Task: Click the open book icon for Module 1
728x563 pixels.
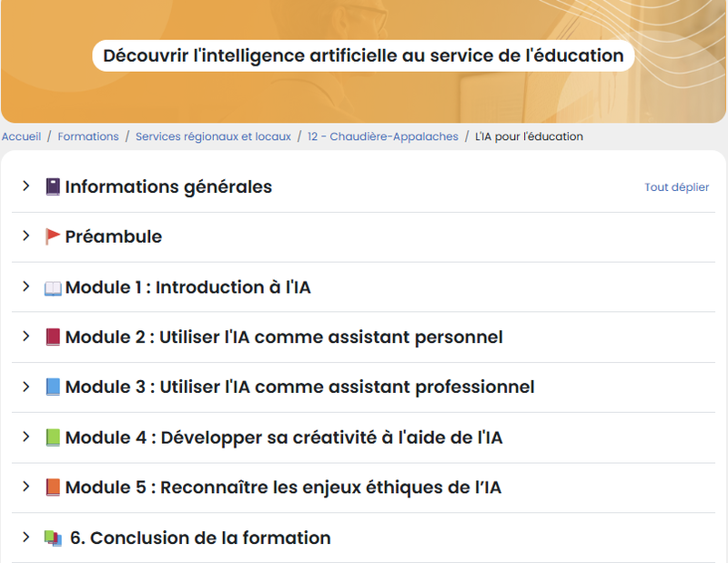Action: pyautogui.click(x=53, y=287)
